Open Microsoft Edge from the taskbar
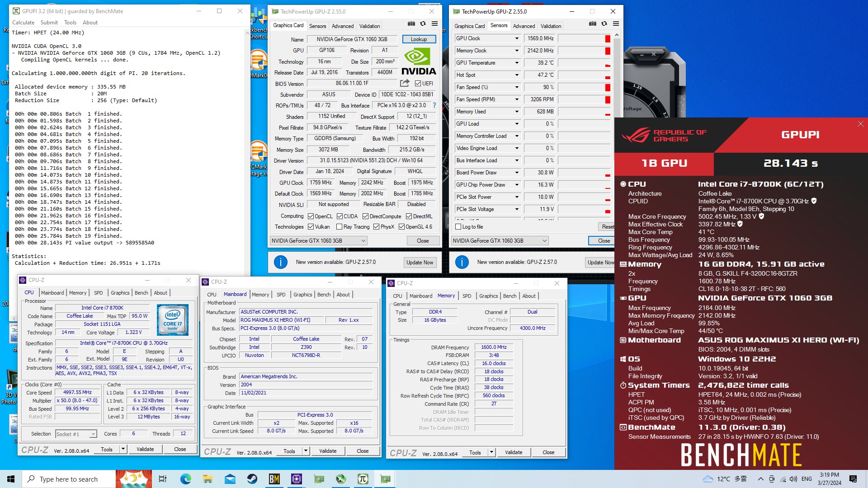 coord(185,479)
